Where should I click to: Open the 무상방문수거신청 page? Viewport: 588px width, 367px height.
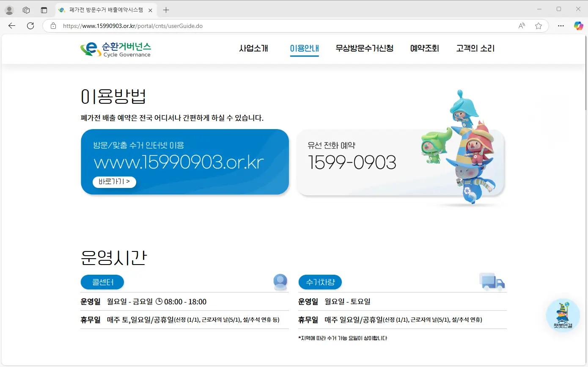coord(365,48)
